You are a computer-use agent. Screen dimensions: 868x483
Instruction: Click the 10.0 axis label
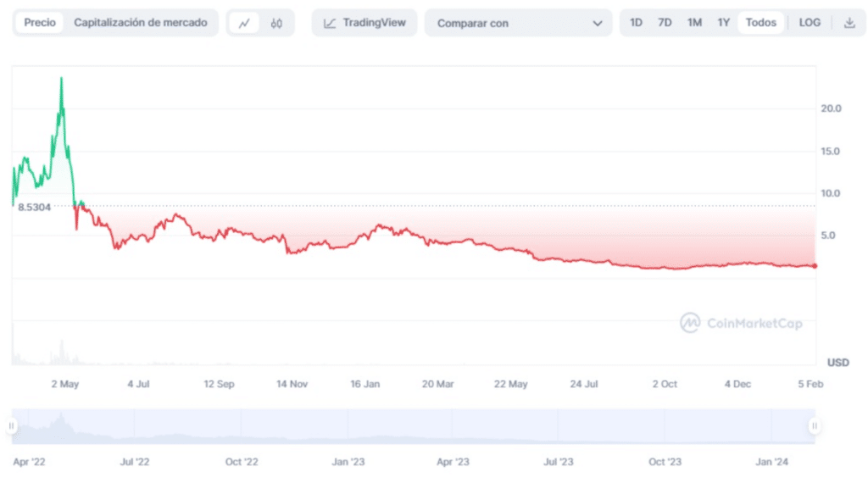coord(830,193)
